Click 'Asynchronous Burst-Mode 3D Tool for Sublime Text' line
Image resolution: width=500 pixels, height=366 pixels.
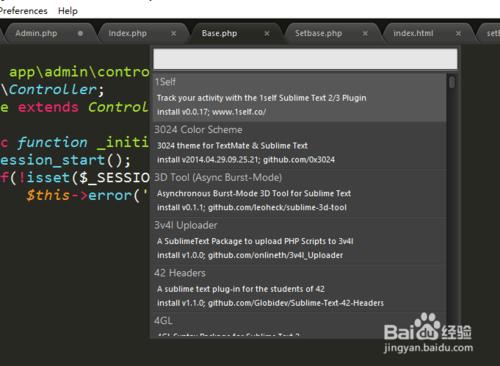(254, 193)
